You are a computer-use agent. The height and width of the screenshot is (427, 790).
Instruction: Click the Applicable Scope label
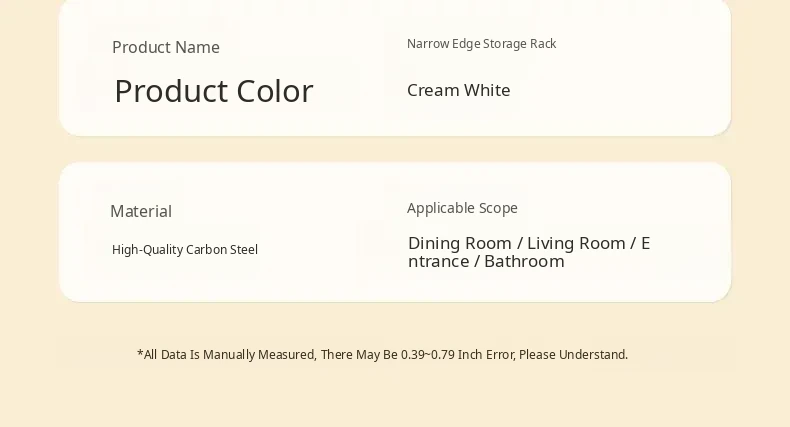coord(462,208)
